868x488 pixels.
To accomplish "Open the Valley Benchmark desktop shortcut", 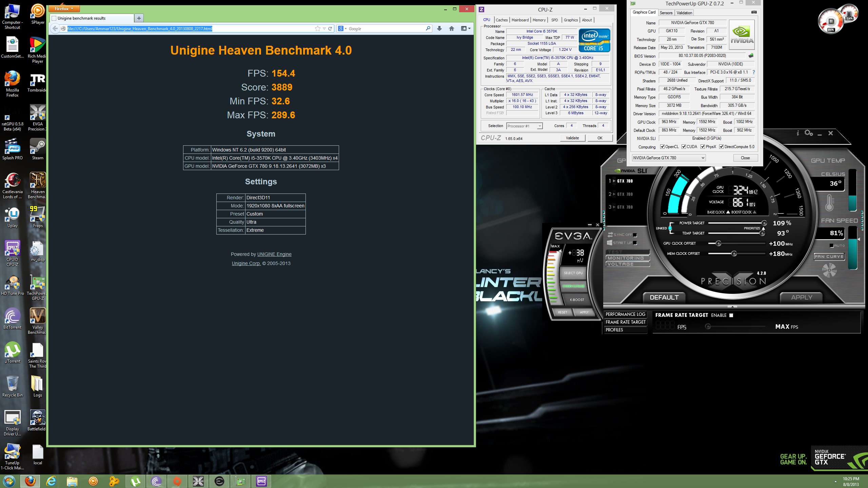I will (38, 320).
